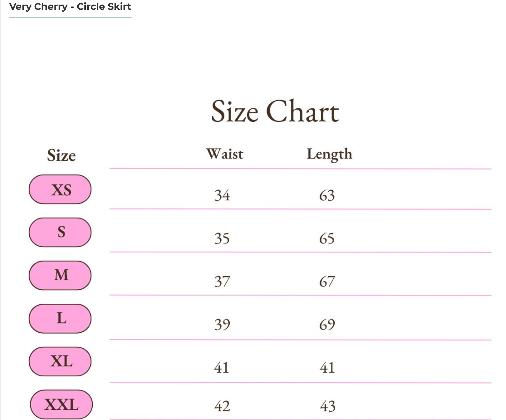The width and height of the screenshot is (506, 420).
Task: Select the L waist value 39
Action: 222,325
